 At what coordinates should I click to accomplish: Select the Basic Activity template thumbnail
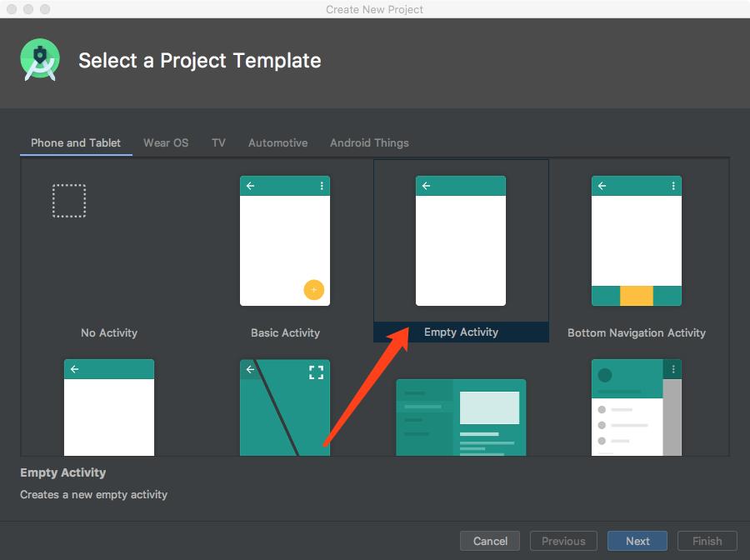(285, 242)
